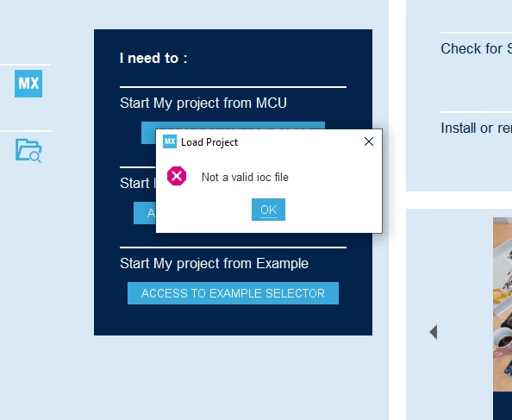Click the pink error X icon
This screenshot has height=420, width=512.
pyautogui.click(x=177, y=176)
